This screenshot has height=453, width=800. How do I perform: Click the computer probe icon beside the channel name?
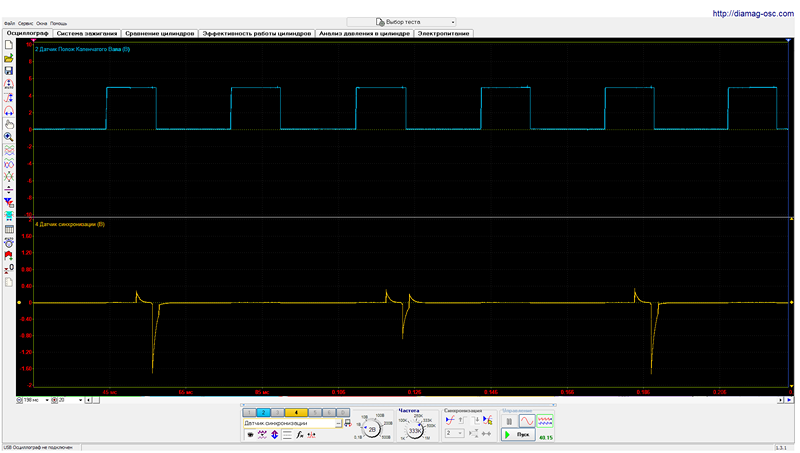point(348,423)
